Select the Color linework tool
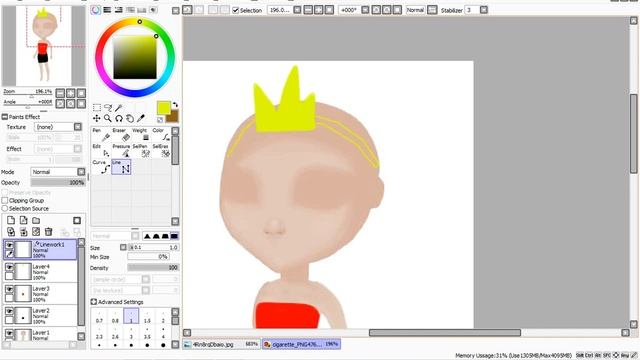This screenshot has height=360, width=640. pyautogui.click(x=161, y=135)
